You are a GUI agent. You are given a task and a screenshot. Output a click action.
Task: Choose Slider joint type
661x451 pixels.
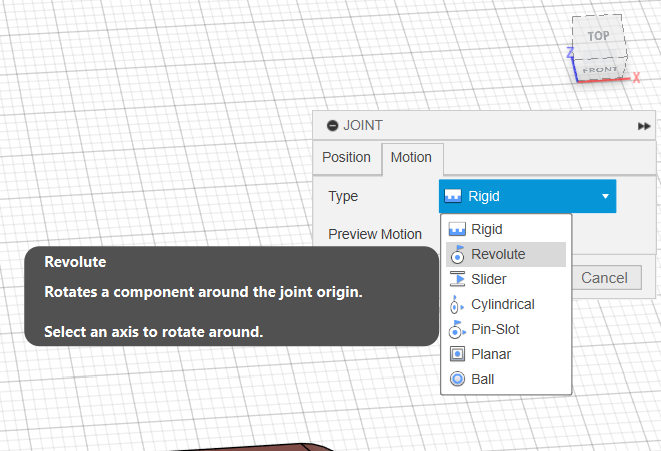[506, 279]
